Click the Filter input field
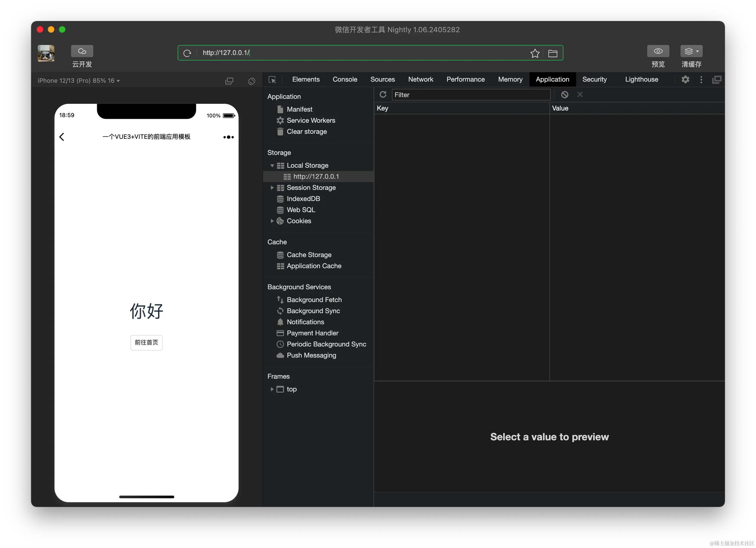 [x=470, y=95]
